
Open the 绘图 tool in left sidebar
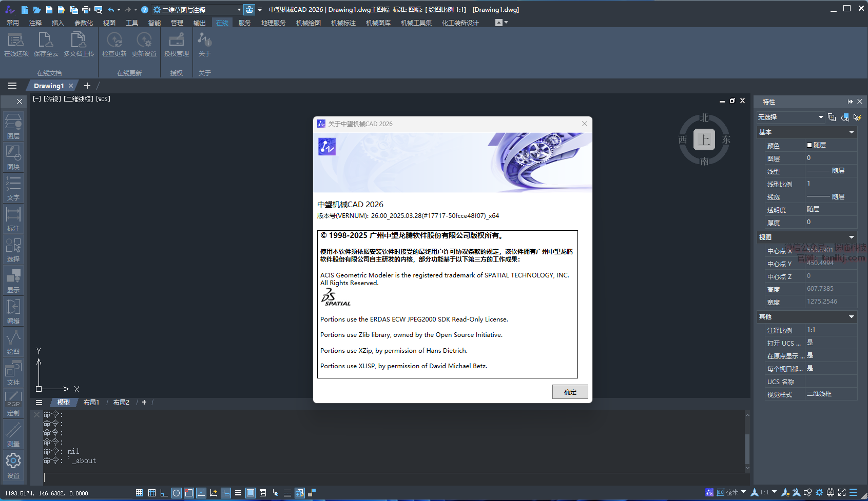click(13, 342)
